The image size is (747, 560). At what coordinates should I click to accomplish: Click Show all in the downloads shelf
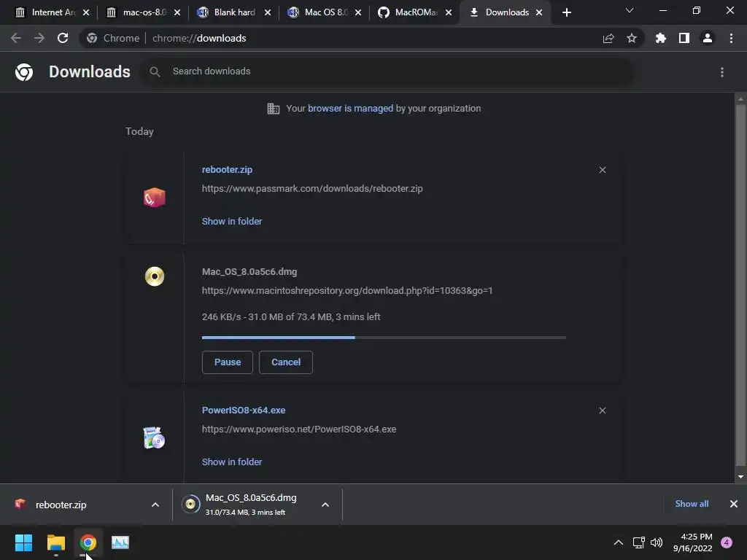tap(692, 504)
